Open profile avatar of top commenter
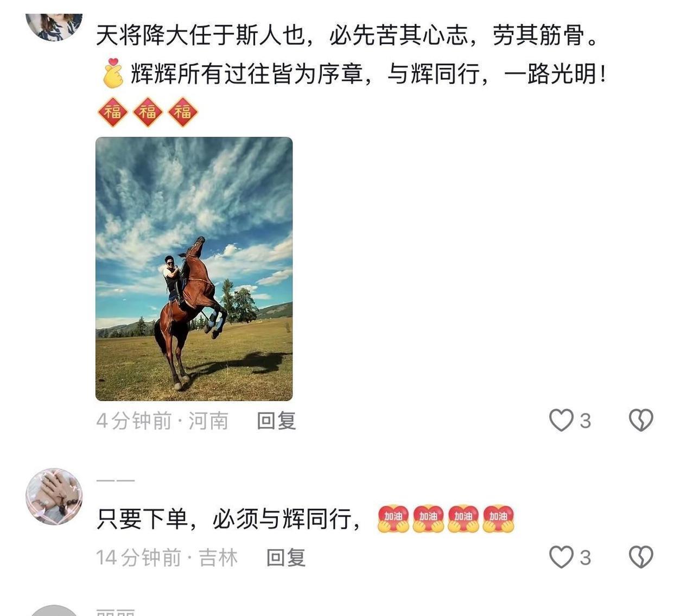 point(54,26)
